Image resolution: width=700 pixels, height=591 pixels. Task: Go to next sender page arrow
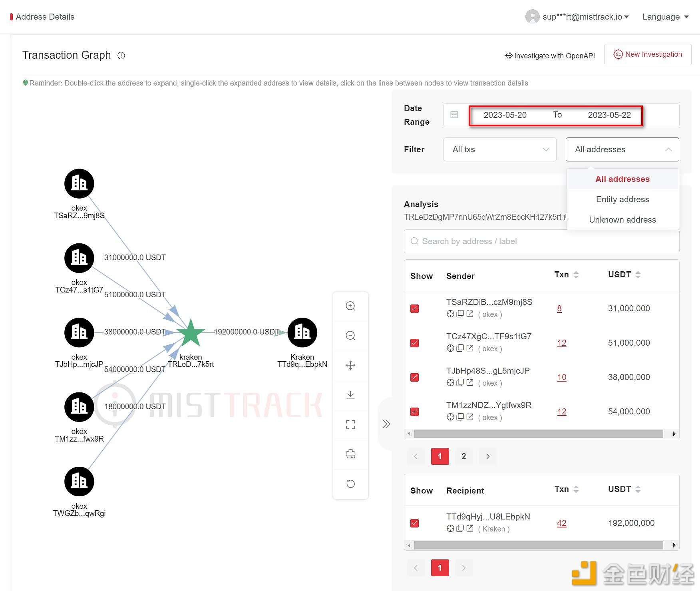tap(488, 456)
